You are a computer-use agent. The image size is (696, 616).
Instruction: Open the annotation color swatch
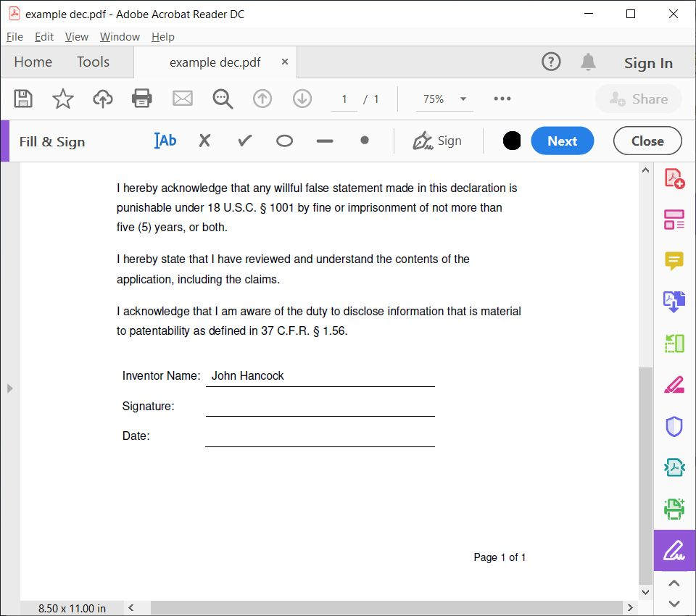coord(512,141)
